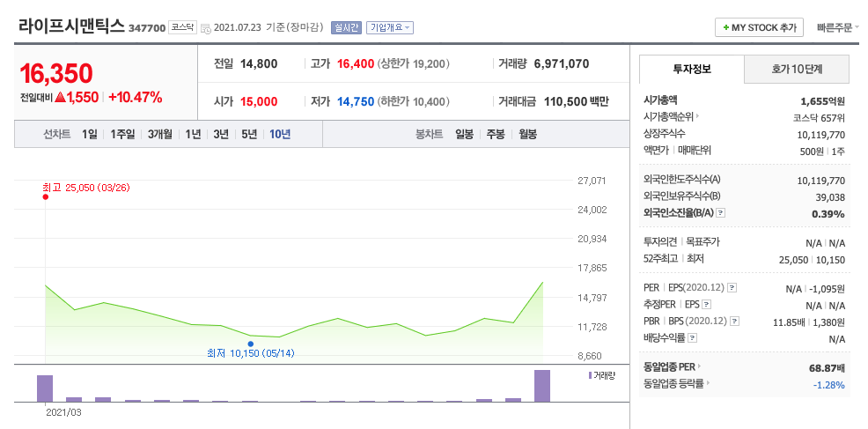This screenshot has width=868, height=429.
Task: Click the 2021/03 axis date label
Action: point(63,412)
